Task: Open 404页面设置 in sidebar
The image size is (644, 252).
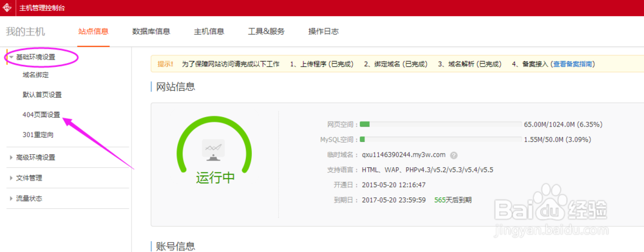Action: pos(41,114)
